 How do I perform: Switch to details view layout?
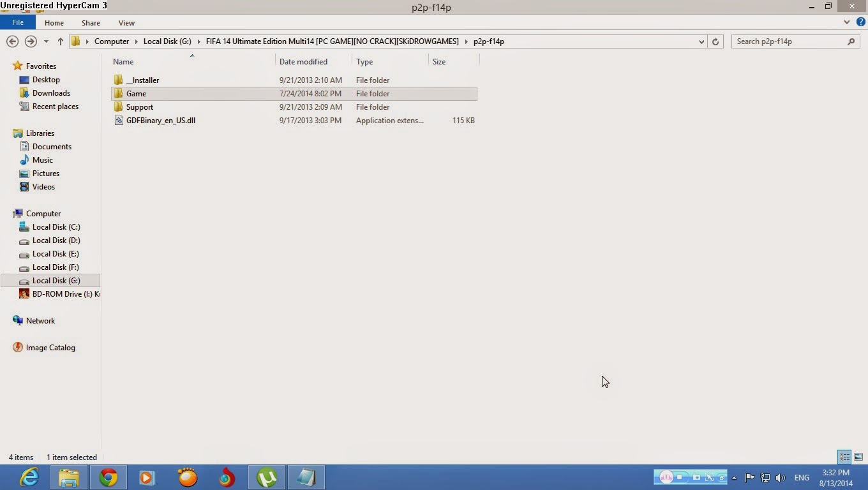[x=844, y=457]
